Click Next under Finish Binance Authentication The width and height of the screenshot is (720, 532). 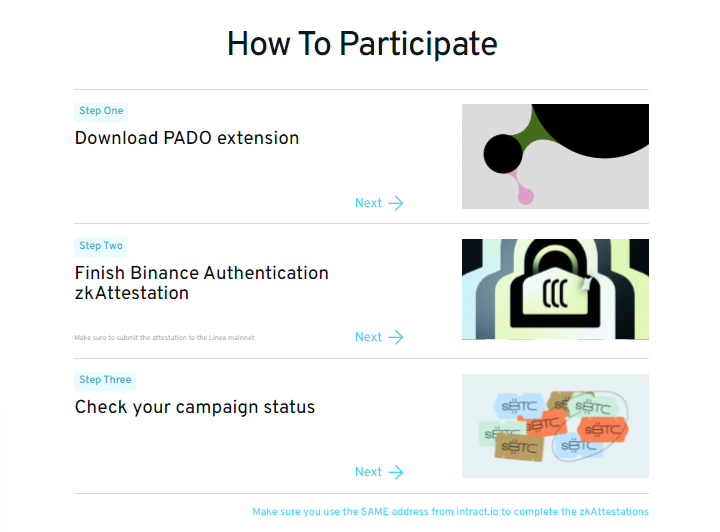pyautogui.click(x=368, y=337)
